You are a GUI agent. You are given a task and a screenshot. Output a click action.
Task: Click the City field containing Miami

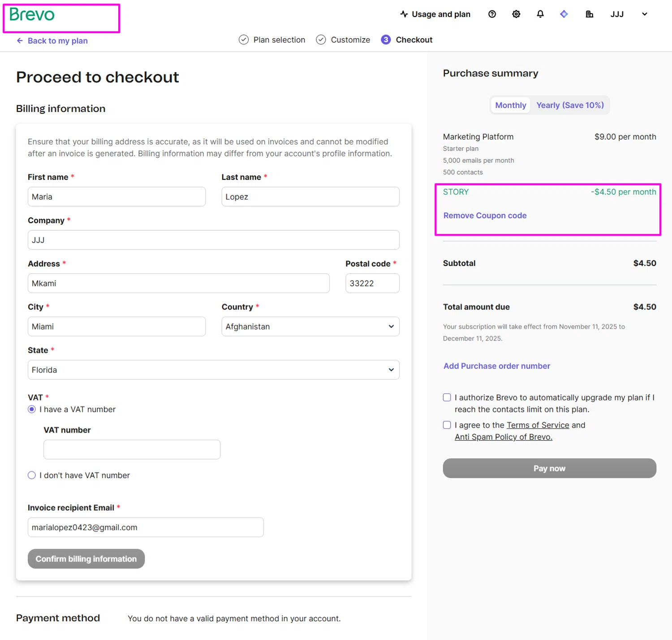point(116,326)
